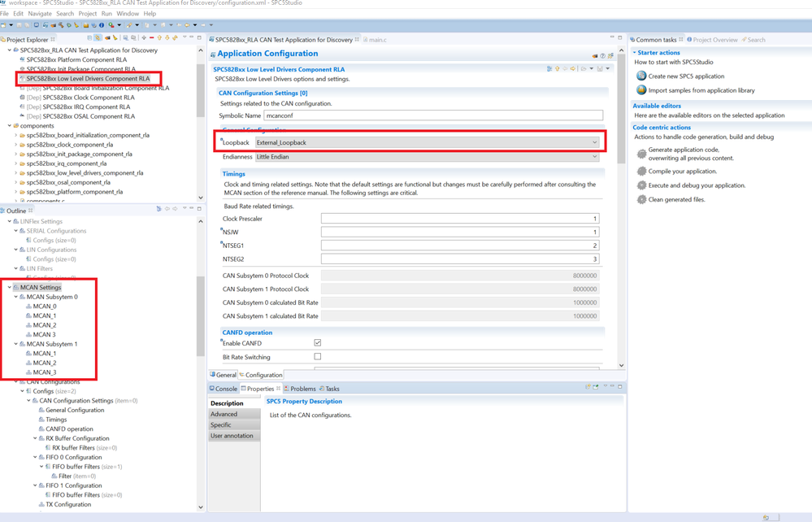Check the Bit Rate Switching checkbox
The width and height of the screenshot is (812, 522).
pyautogui.click(x=318, y=356)
